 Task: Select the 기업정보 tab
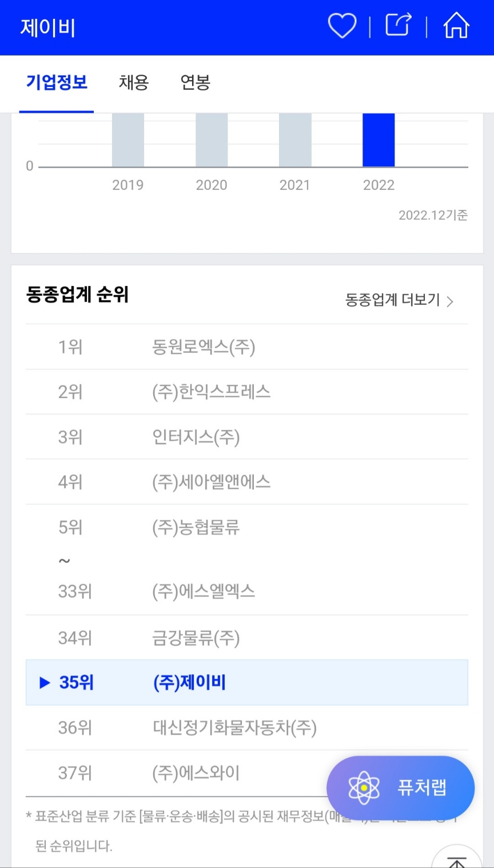tap(57, 82)
